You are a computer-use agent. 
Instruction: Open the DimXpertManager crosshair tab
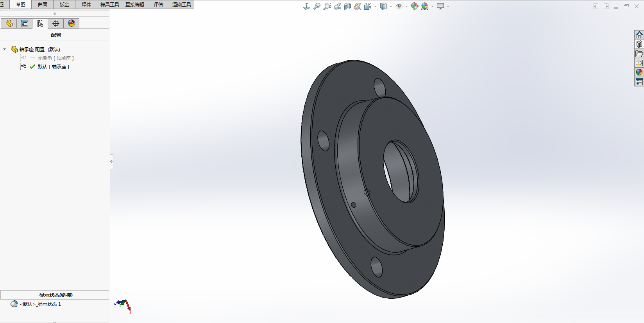coord(56,23)
